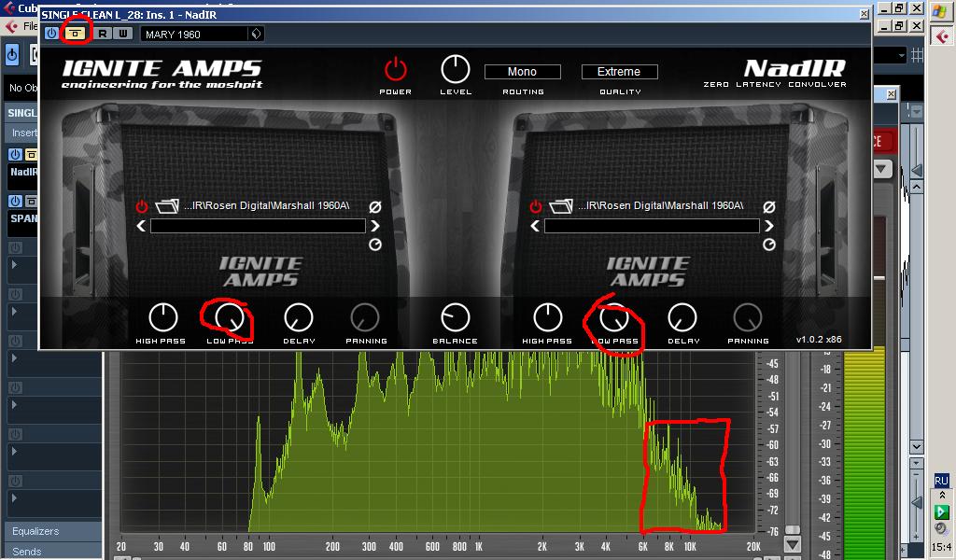Image resolution: width=956 pixels, height=560 pixels.
Task: Load previous IR in left cabinet
Action: (x=141, y=226)
